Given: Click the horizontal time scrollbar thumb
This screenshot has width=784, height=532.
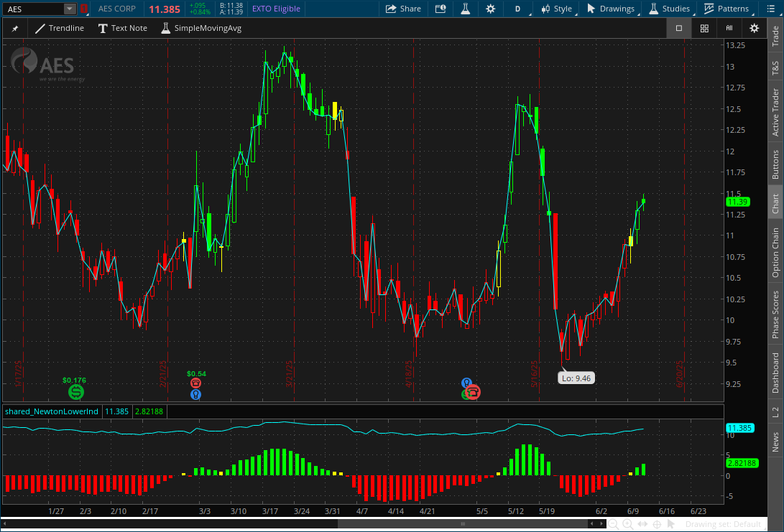Looking at the screenshot, I should 463,524.
